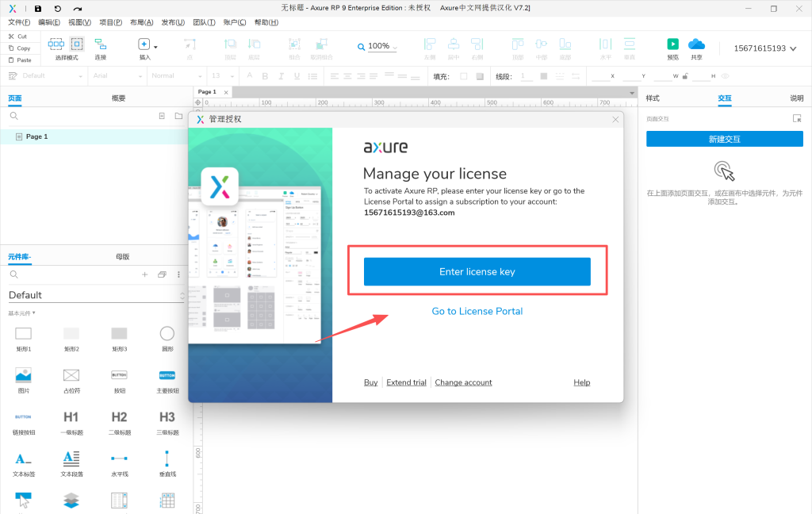The width and height of the screenshot is (812, 514).
Task: Click the Enter license key button
Action: click(477, 272)
